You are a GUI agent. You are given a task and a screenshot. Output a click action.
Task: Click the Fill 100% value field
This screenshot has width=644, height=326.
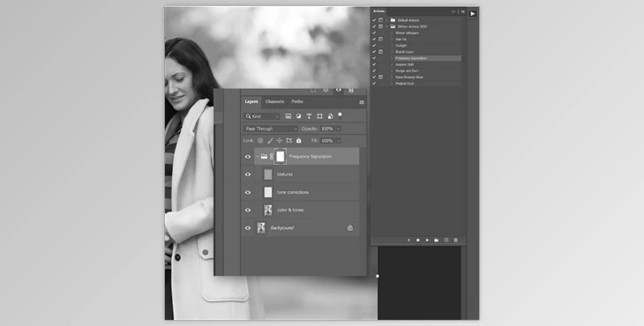click(327, 141)
